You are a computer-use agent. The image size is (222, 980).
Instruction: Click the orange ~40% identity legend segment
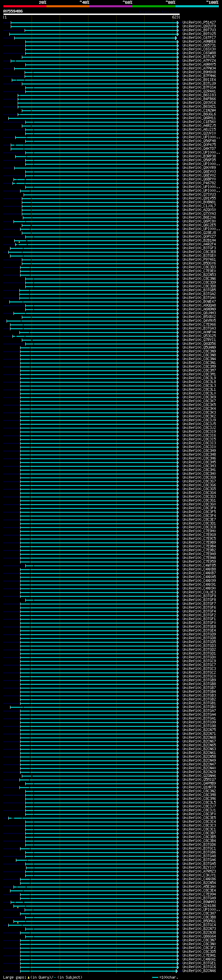point(68,6)
